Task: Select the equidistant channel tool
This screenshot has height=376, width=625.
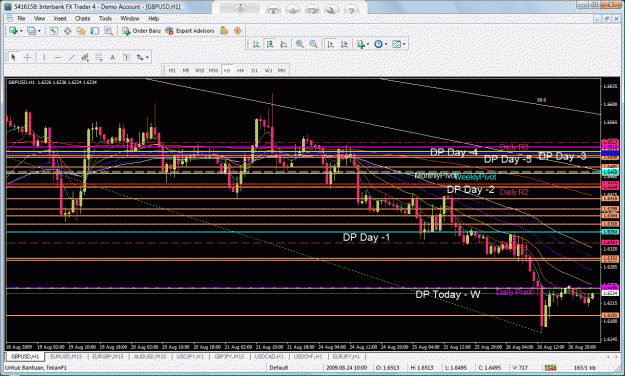Action: [x=85, y=57]
